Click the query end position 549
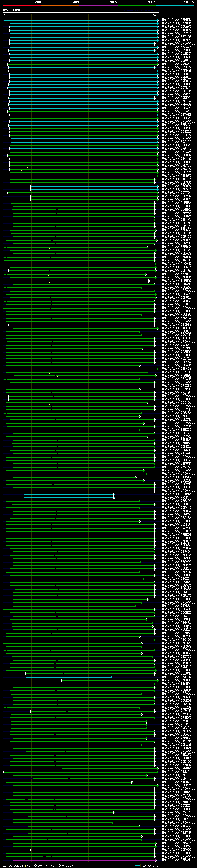 pos(155,15)
